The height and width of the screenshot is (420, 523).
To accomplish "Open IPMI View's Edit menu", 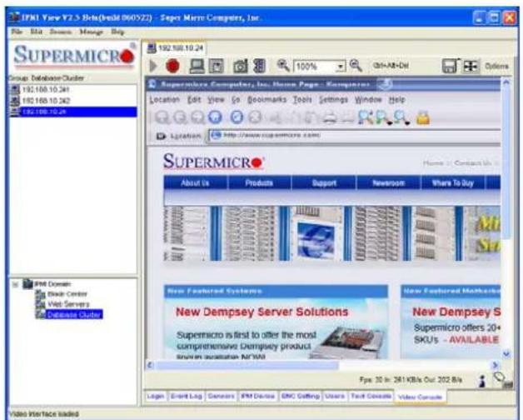I will click(x=36, y=32).
